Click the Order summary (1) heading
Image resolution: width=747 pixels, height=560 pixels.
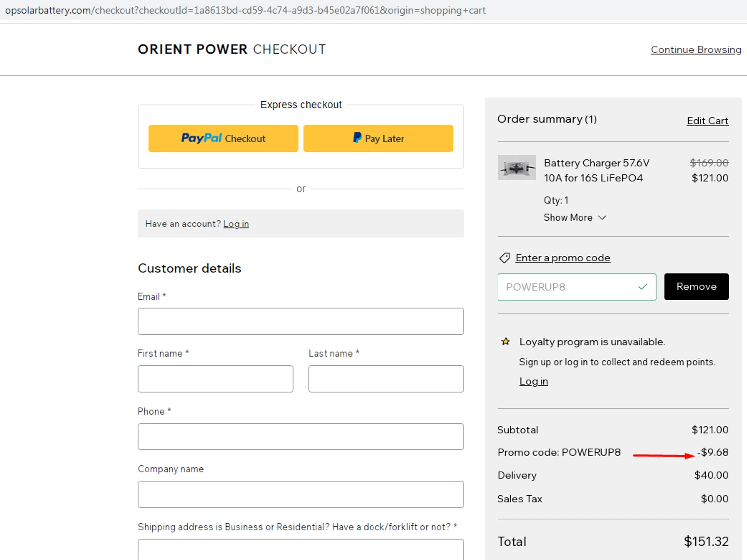(547, 119)
